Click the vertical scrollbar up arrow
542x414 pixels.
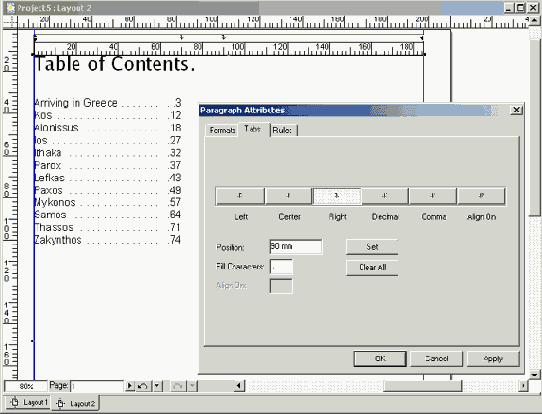point(535,21)
